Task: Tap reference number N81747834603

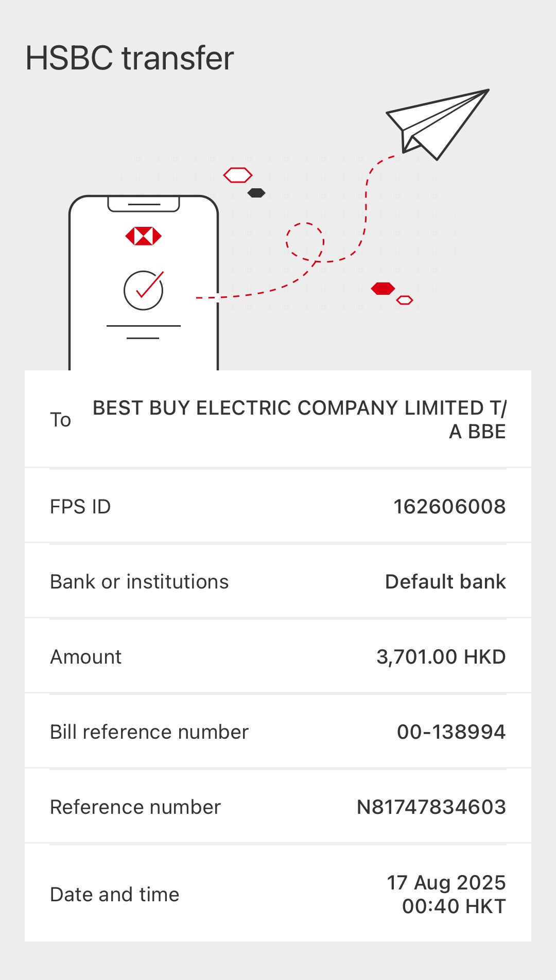Action: click(431, 807)
